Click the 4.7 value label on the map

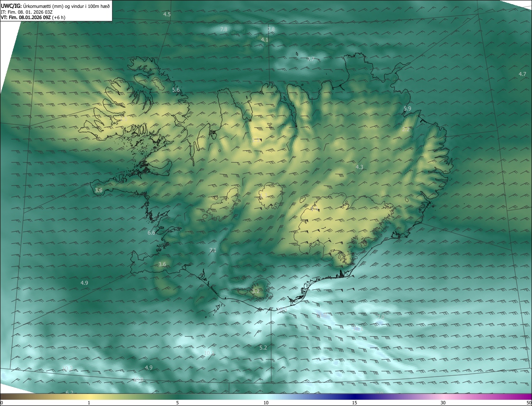coord(522,74)
